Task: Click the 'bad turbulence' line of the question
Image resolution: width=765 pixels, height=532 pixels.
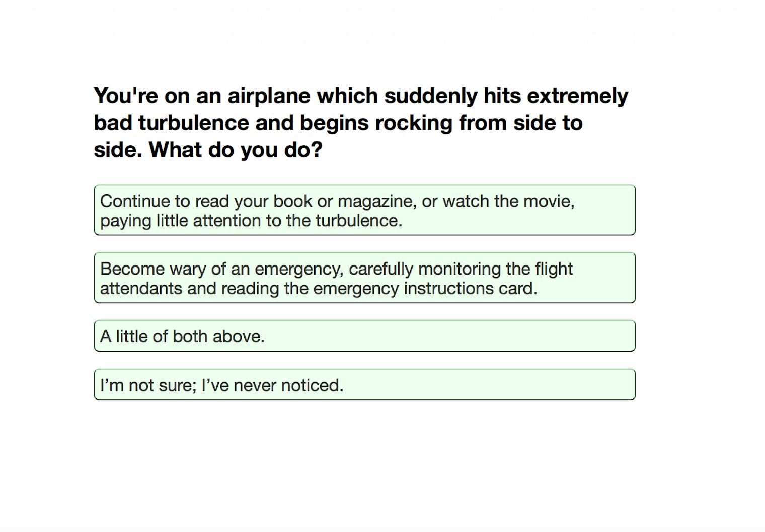Action: coord(338,122)
